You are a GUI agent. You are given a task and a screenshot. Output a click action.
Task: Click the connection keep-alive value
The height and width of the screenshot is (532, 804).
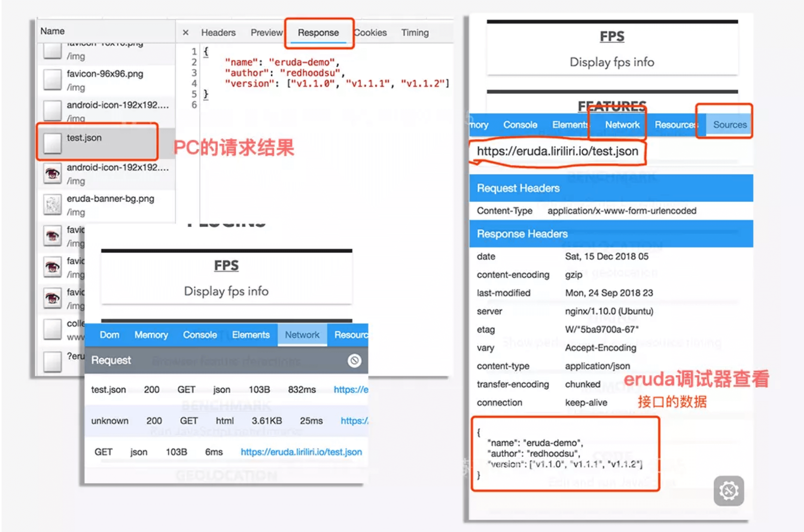(x=586, y=403)
